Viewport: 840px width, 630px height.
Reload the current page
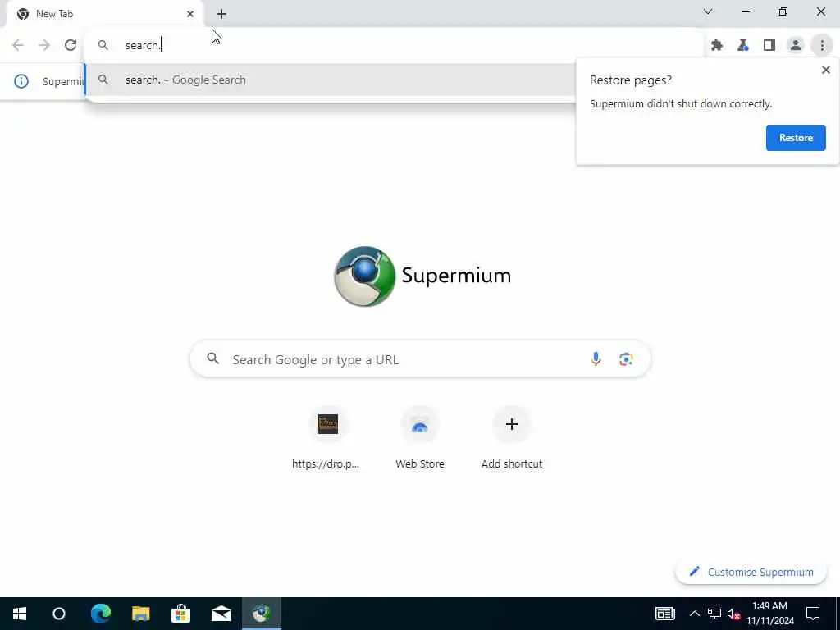coord(71,45)
